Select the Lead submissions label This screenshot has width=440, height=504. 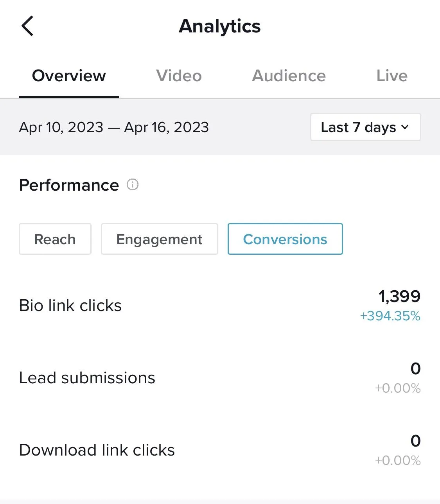(x=87, y=378)
